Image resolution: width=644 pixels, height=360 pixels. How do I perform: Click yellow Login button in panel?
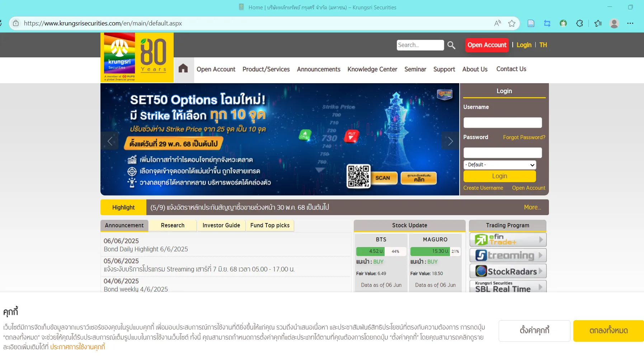[500, 176]
